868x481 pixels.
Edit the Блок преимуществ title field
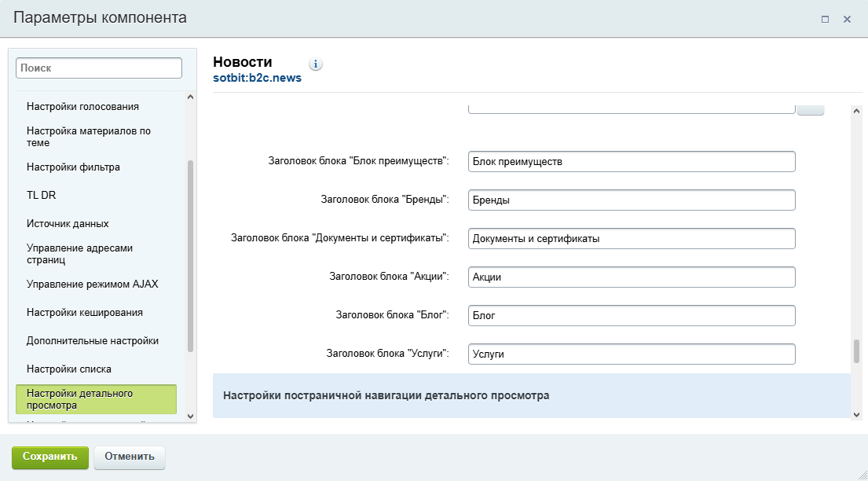632,162
